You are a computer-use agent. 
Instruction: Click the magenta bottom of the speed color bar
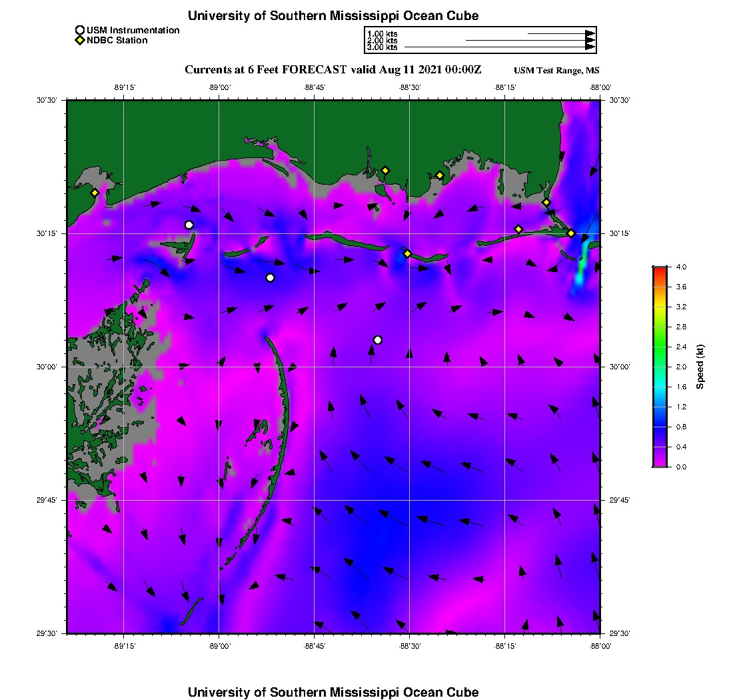[660, 463]
